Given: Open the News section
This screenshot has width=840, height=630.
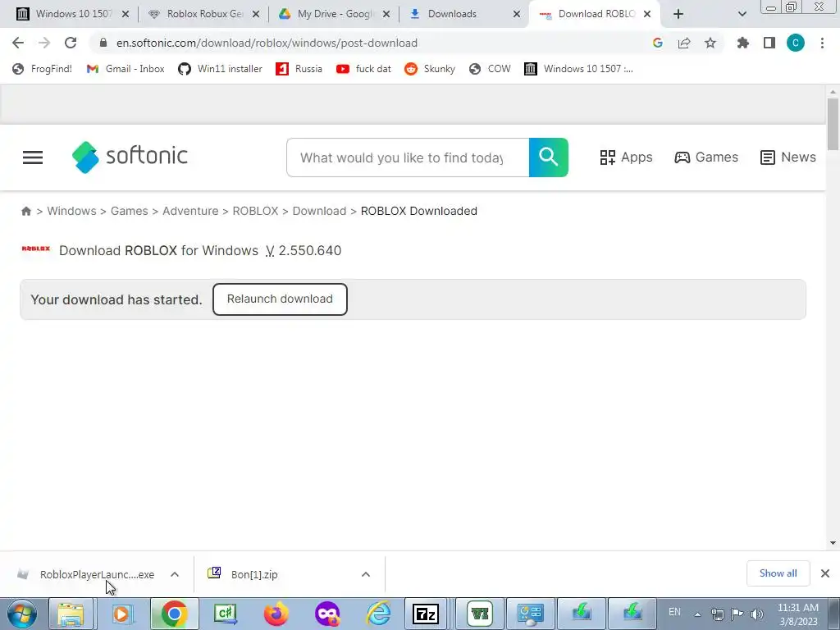Looking at the screenshot, I should [788, 157].
